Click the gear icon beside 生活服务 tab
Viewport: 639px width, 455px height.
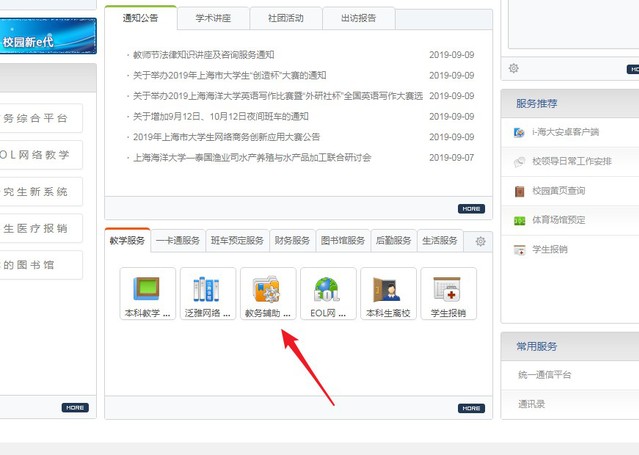tap(480, 241)
